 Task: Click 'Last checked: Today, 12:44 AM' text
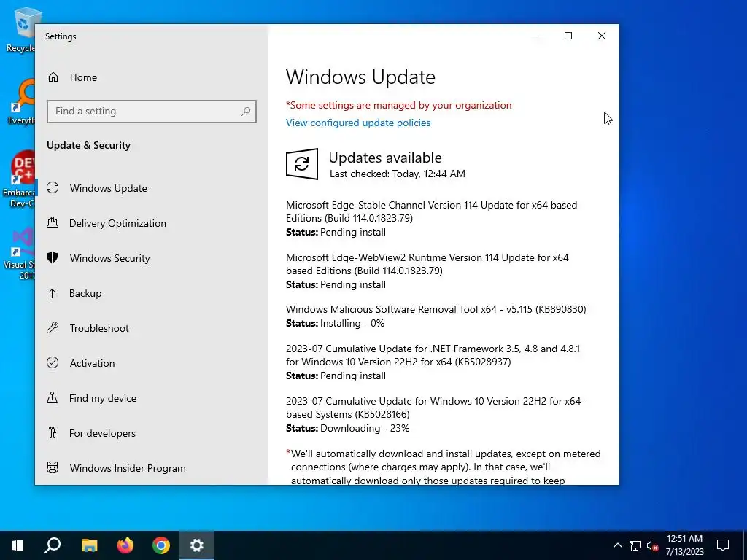click(398, 174)
